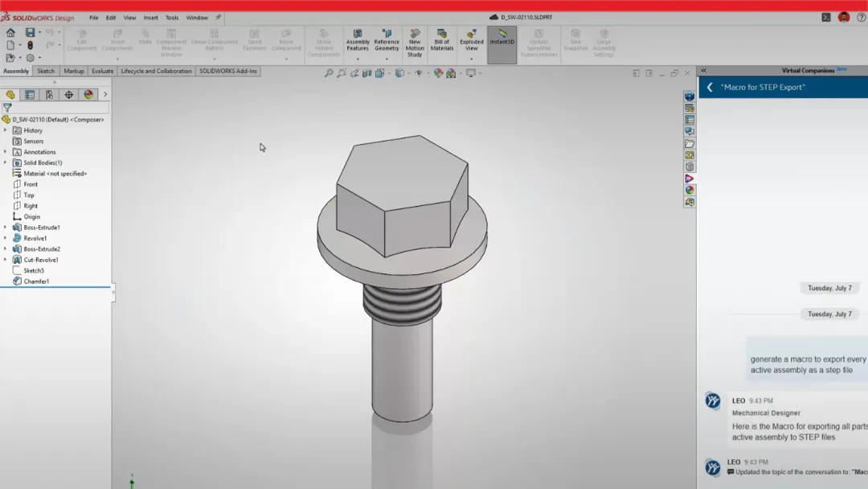Open the DisplayManager color ball tab
The image size is (868, 489).
pos(88,95)
